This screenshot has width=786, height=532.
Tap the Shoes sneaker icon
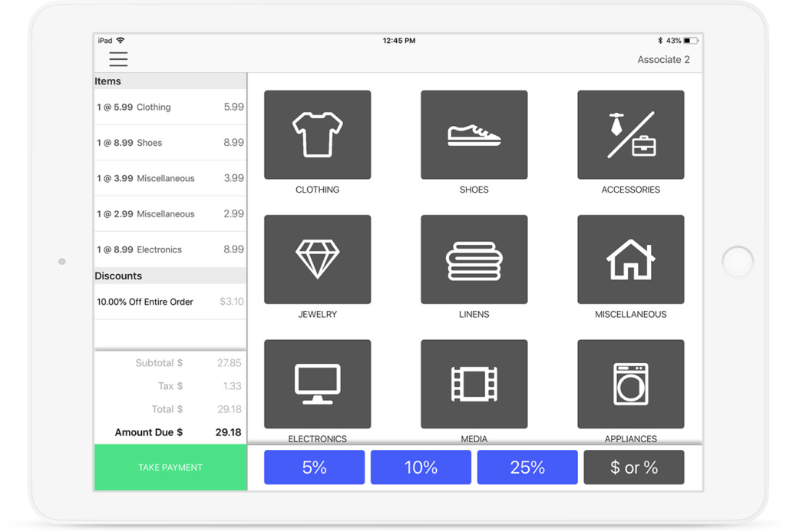click(474, 134)
